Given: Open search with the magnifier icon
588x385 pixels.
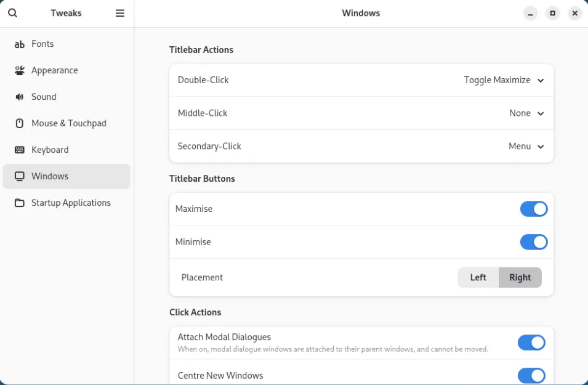Looking at the screenshot, I should pos(13,13).
